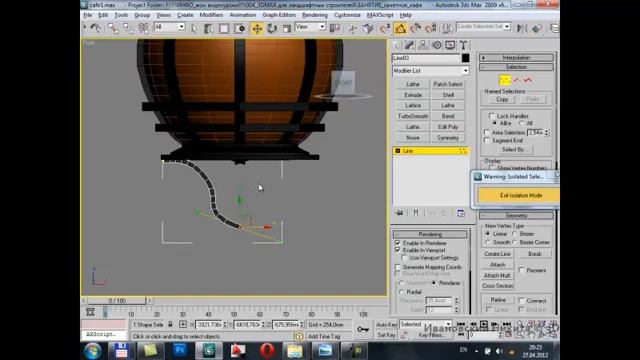Open the Graph Editors menu
The image size is (640, 360).
tap(279, 15)
